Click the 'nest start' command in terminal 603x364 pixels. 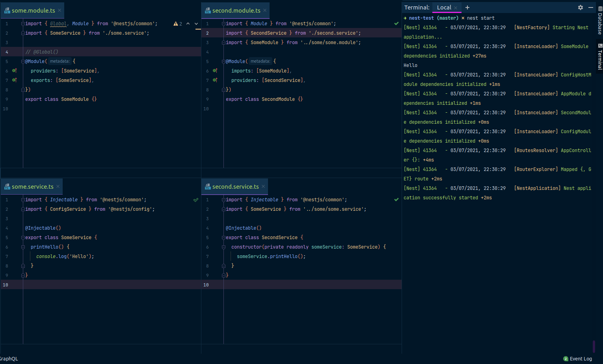480,18
